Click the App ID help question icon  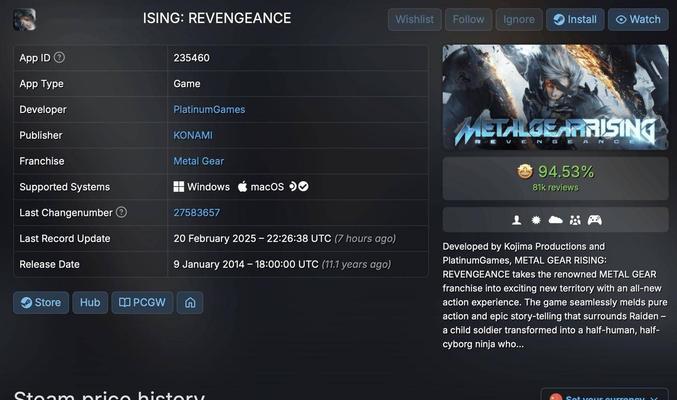point(59,58)
